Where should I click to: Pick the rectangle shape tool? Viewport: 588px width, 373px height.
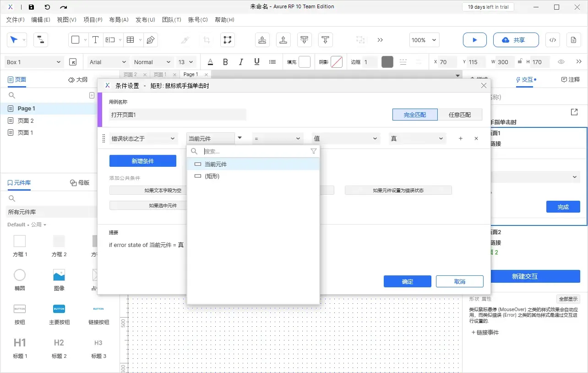pos(75,40)
